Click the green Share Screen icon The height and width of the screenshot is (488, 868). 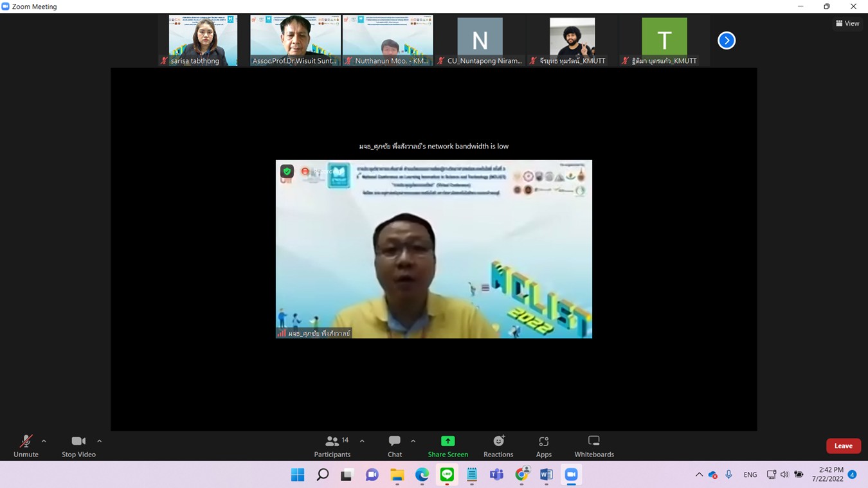(x=448, y=441)
